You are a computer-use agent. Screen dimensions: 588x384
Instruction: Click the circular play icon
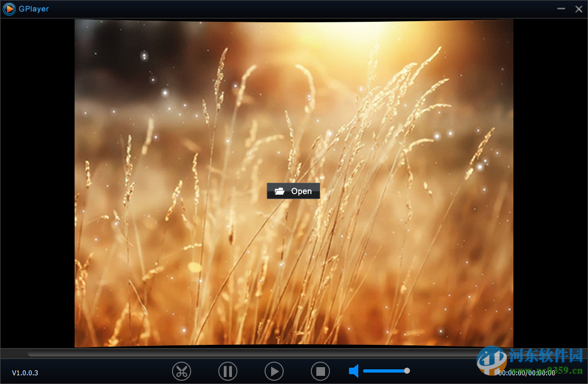coord(274,371)
